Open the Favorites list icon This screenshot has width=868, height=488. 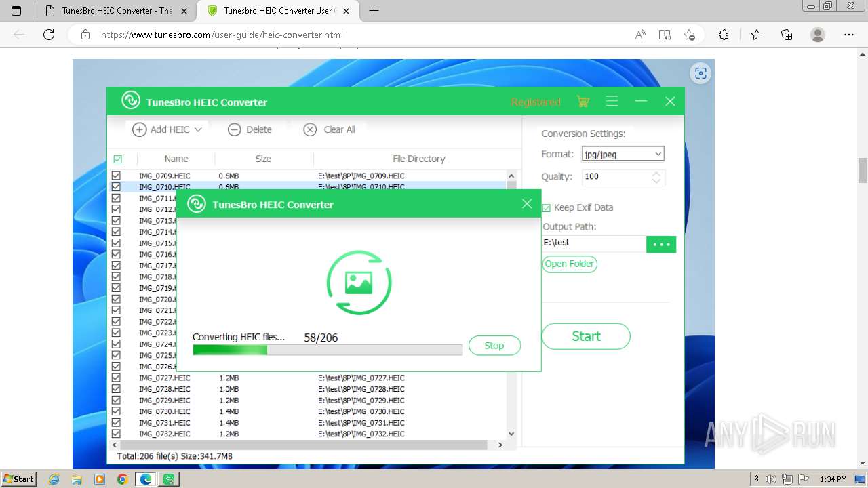pyautogui.click(x=757, y=35)
